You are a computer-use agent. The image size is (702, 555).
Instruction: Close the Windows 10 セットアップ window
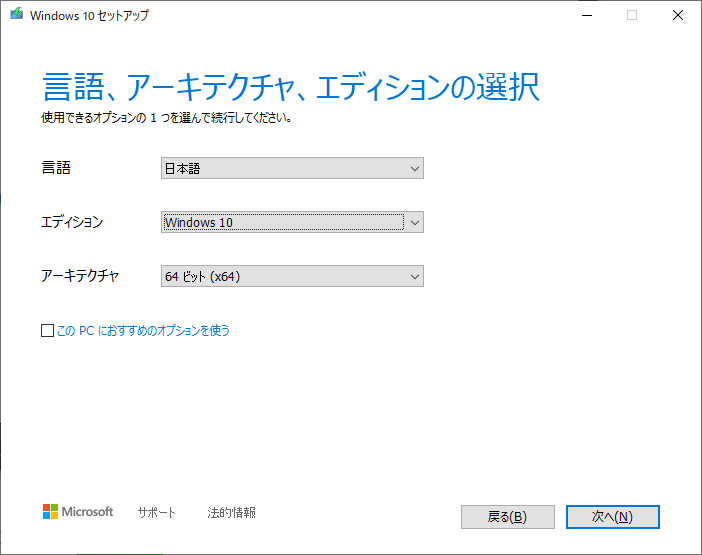678,15
